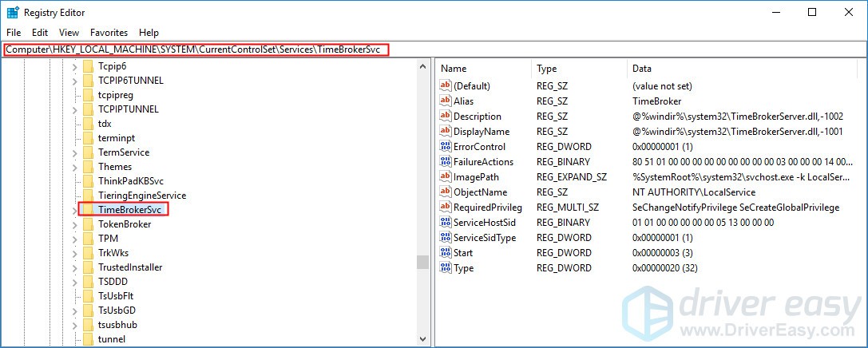The width and height of the screenshot is (868, 348).
Task: Select the ImagePath string value icon
Action: 446,176
